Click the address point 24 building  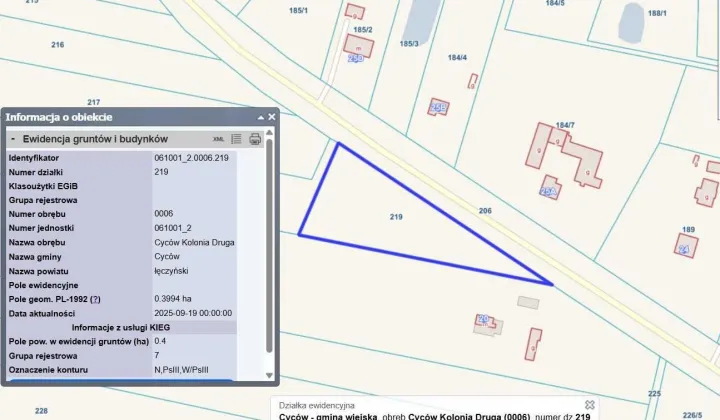point(686,246)
